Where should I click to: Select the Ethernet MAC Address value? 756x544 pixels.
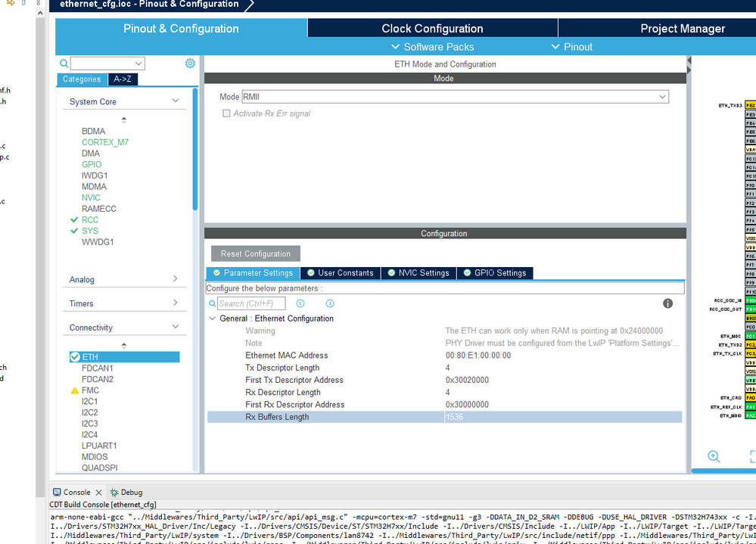(478, 355)
